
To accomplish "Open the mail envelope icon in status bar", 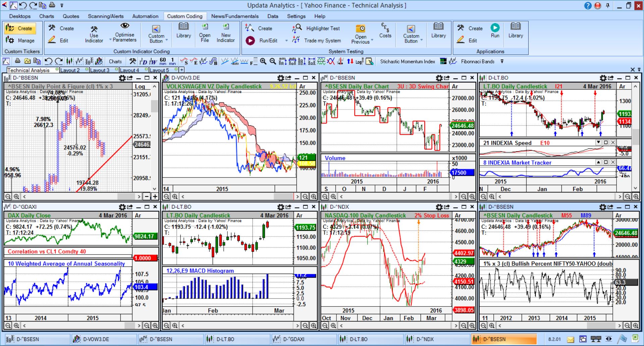I will click(571, 339).
